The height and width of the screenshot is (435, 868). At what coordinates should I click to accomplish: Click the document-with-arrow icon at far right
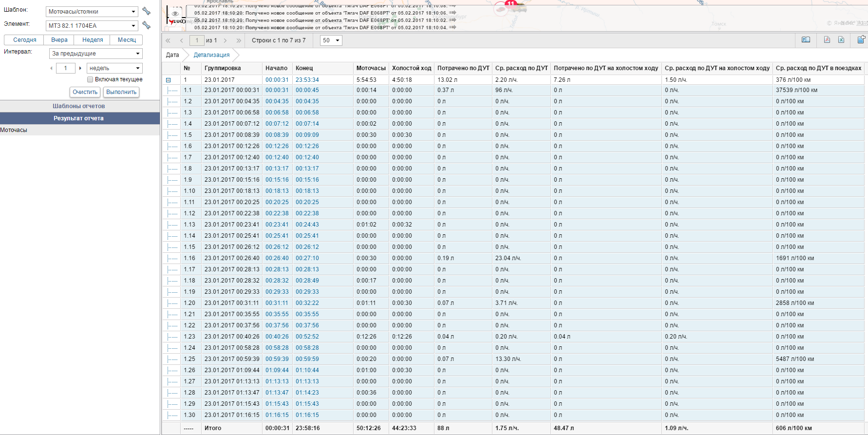[x=861, y=40]
